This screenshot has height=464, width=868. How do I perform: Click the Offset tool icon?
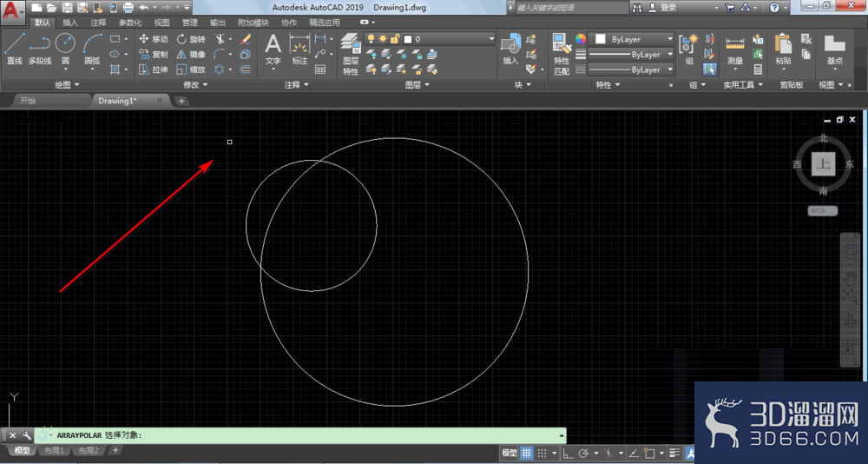click(x=246, y=70)
